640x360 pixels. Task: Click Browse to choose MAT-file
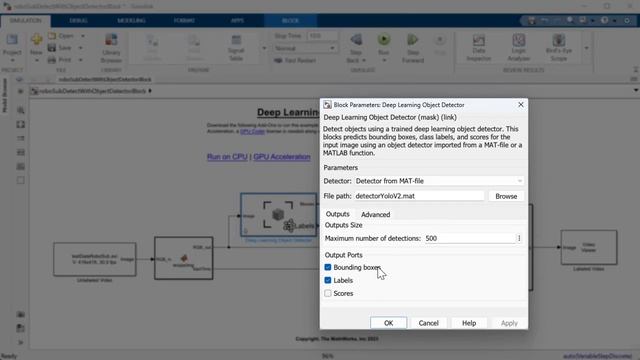pyautogui.click(x=506, y=196)
